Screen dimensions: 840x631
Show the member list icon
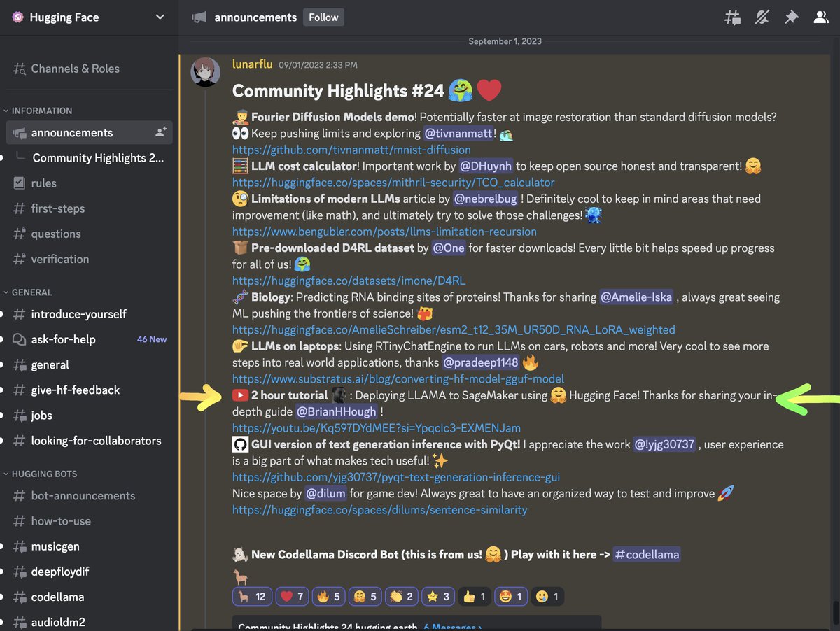pos(821,17)
